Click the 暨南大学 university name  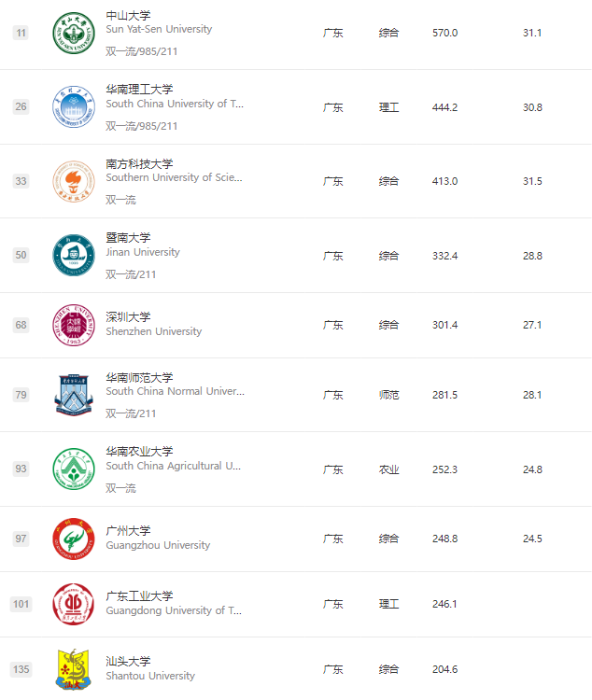[x=128, y=237]
